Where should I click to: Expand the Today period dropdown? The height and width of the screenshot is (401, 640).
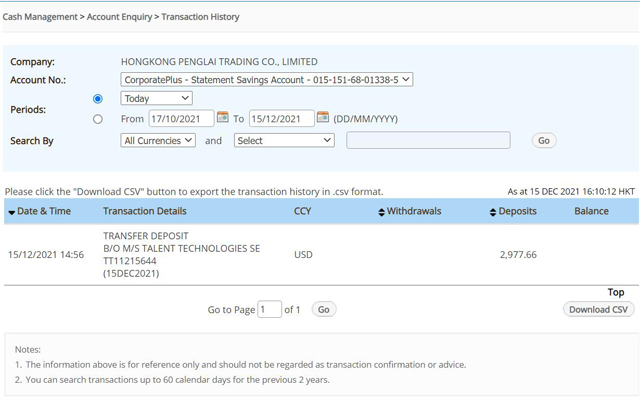point(156,98)
